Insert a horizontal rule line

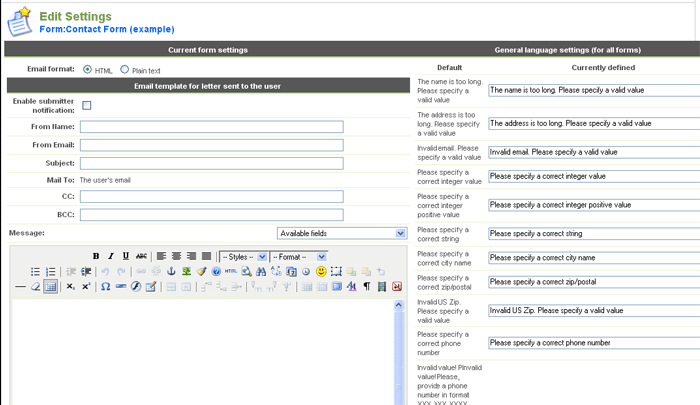[x=21, y=287]
